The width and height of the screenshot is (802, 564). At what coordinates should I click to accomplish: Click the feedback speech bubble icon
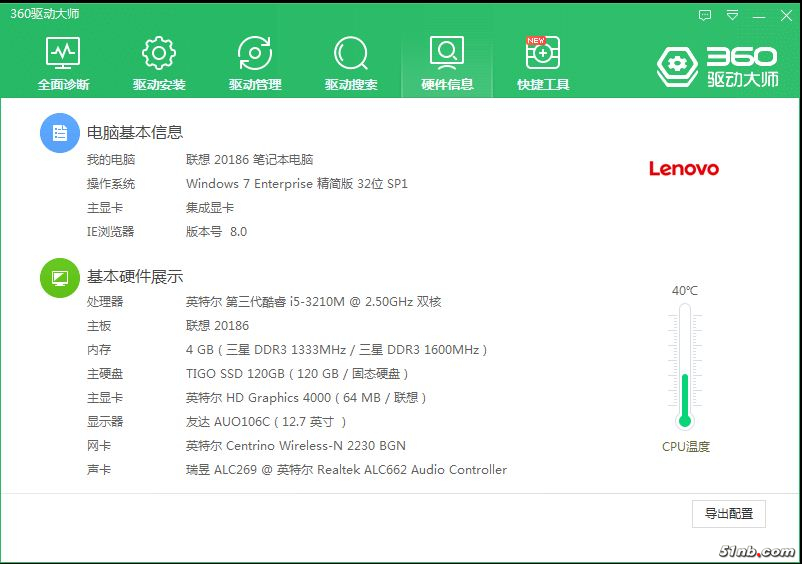[x=705, y=15]
